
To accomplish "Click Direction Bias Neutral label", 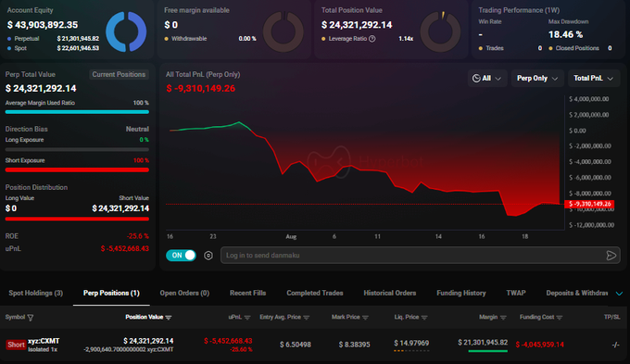I will point(137,129).
